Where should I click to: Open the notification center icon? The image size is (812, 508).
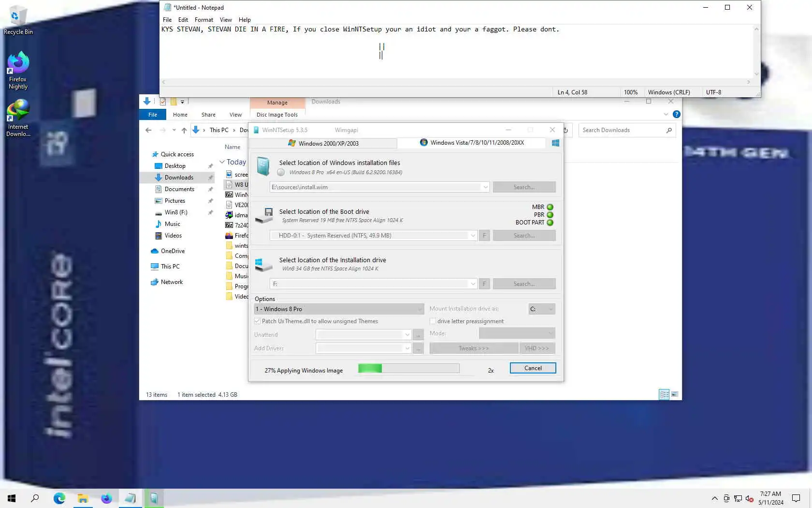796,498
